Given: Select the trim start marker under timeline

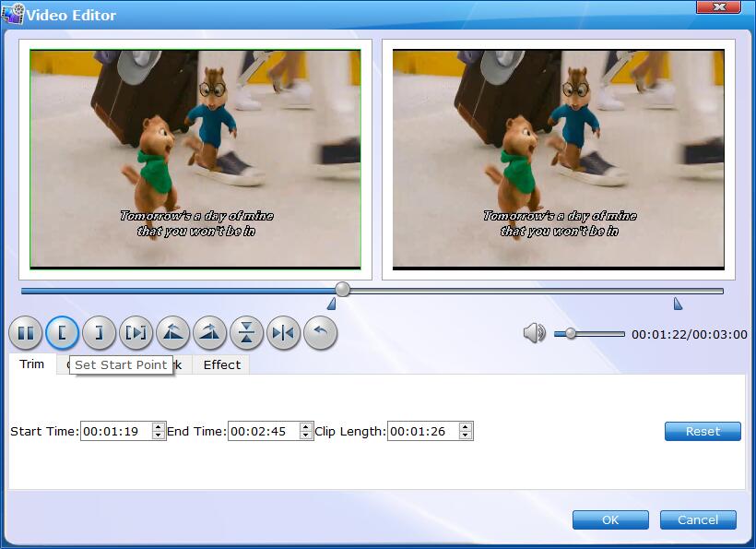Looking at the screenshot, I should (x=332, y=304).
